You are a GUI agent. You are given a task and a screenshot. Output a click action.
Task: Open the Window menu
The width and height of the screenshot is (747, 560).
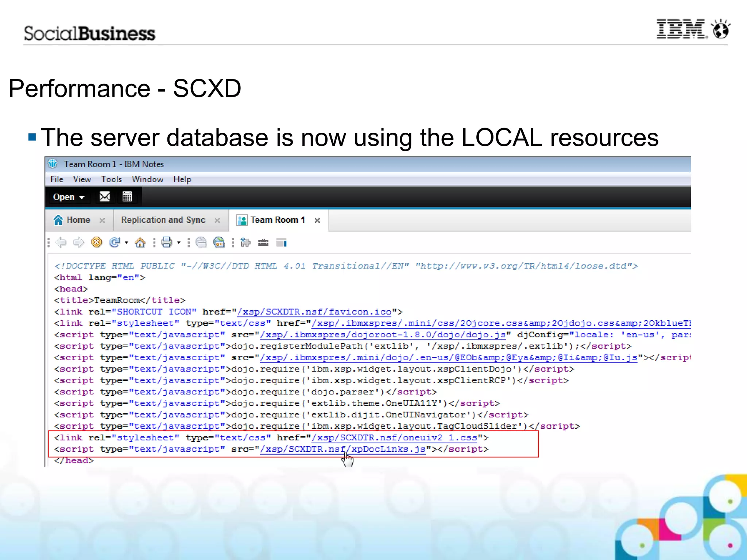coord(147,179)
